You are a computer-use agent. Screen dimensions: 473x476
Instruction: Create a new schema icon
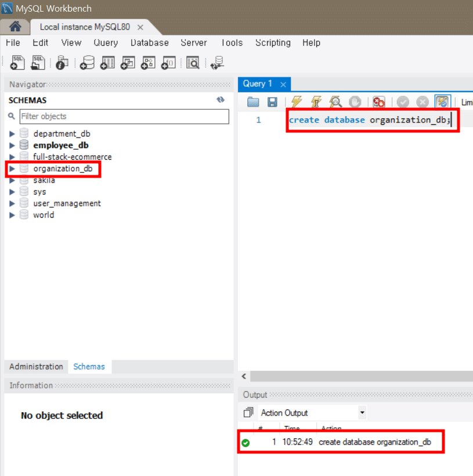point(88,63)
